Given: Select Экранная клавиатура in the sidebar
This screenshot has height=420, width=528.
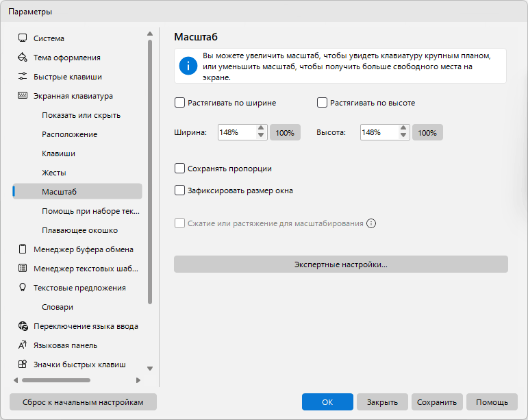Looking at the screenshot, I should point(77,96).
